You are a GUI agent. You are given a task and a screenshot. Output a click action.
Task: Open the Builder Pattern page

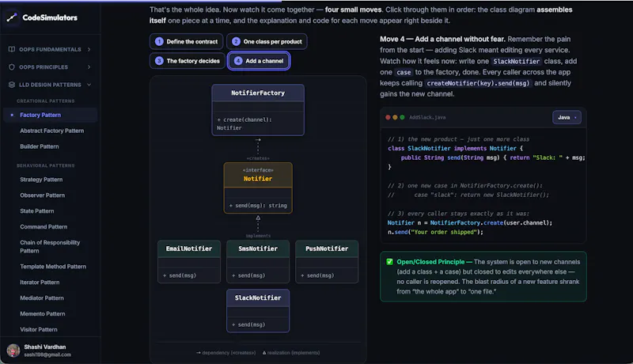[x=40, y=146]
